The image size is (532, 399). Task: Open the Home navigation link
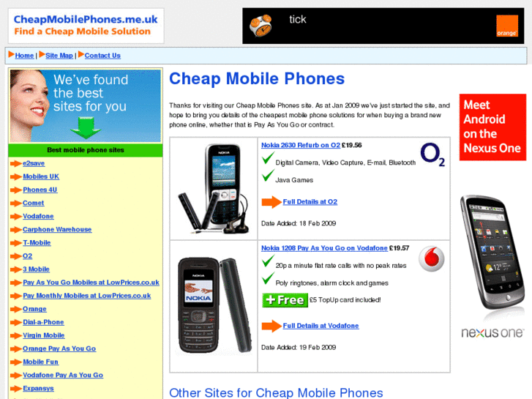click(x=24, y=56)
